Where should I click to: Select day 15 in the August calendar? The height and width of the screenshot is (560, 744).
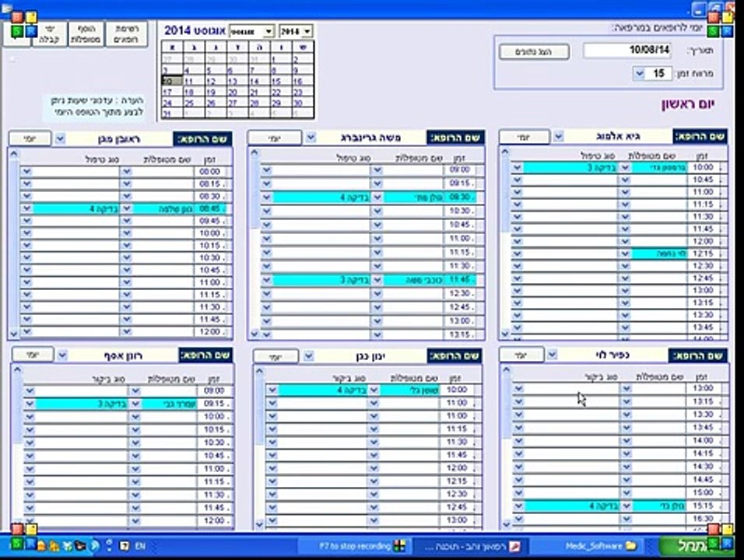tap(281, 82)
